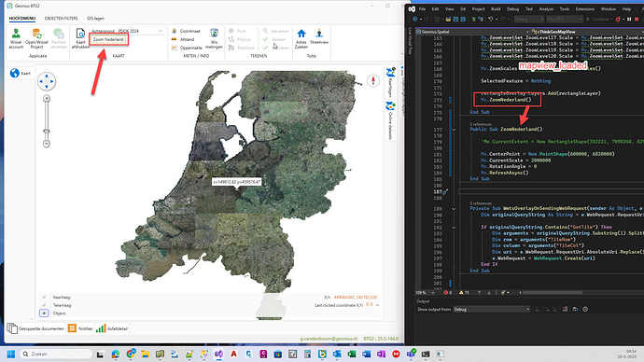644x362 pixels.
Task: Toggle the Tekenlaag edit pencil
Action: [x=44, y=305]
